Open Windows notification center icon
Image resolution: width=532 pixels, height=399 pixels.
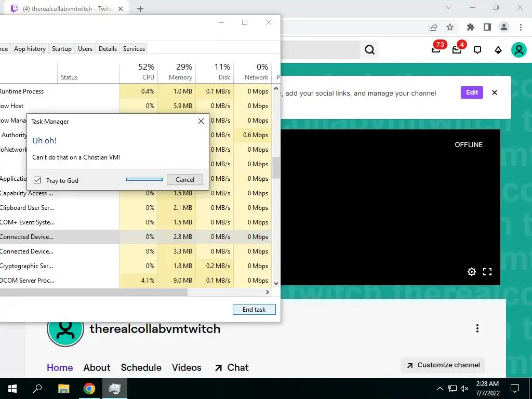pos(515,389)
